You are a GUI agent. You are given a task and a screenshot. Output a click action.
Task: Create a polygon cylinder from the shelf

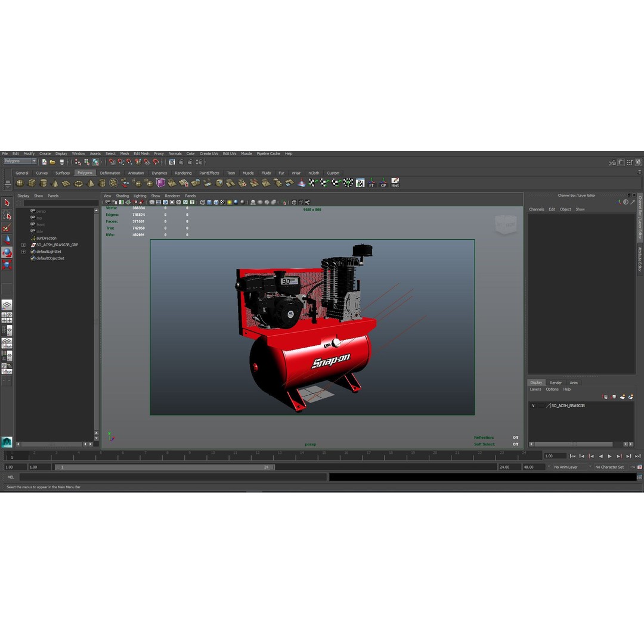(43, 183)
